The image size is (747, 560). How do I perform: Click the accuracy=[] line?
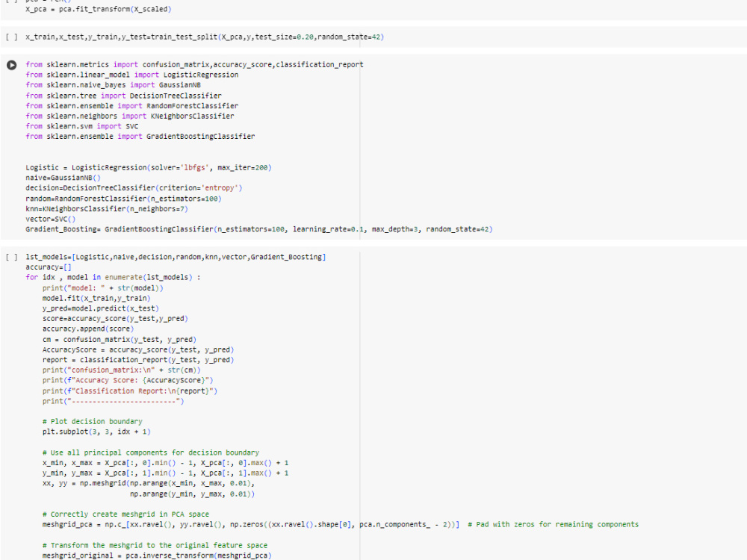[x=49, y=267]
